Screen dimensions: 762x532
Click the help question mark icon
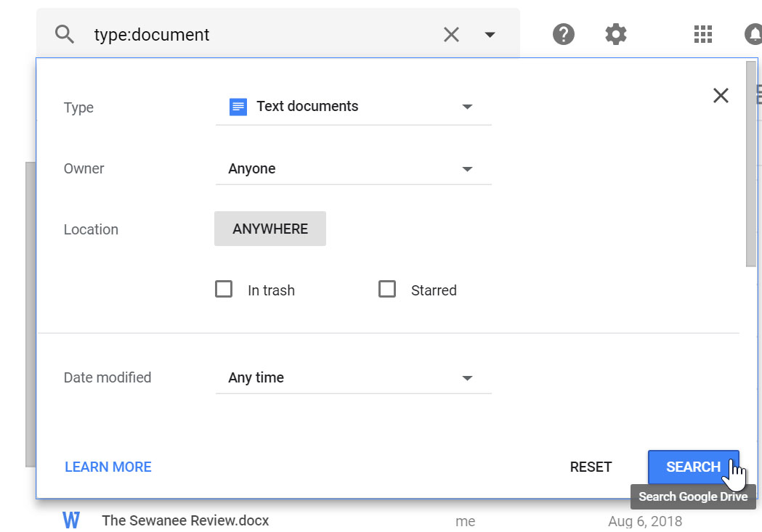pos(562,33)
